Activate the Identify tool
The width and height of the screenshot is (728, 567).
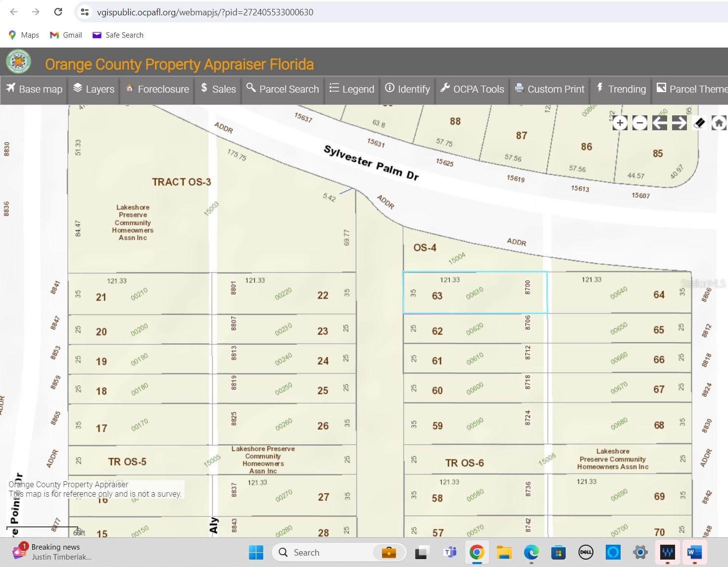click(408, 89)
